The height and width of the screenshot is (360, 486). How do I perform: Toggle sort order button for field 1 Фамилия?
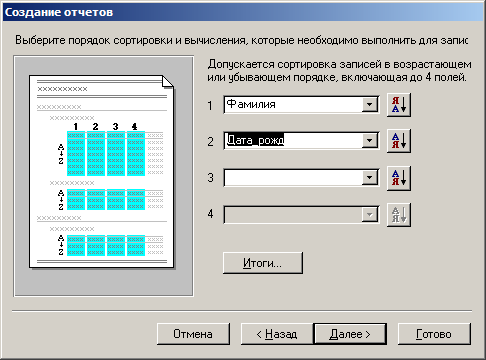[399, 105]
